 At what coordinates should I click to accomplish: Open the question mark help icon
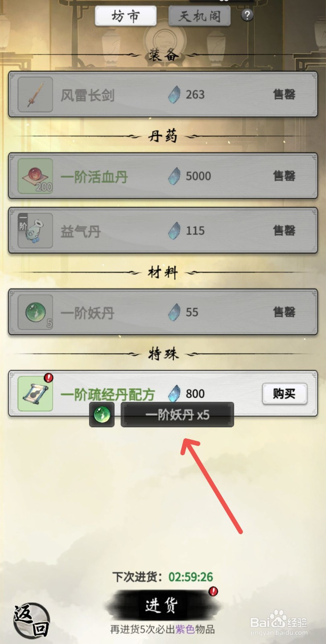(247, 15)
